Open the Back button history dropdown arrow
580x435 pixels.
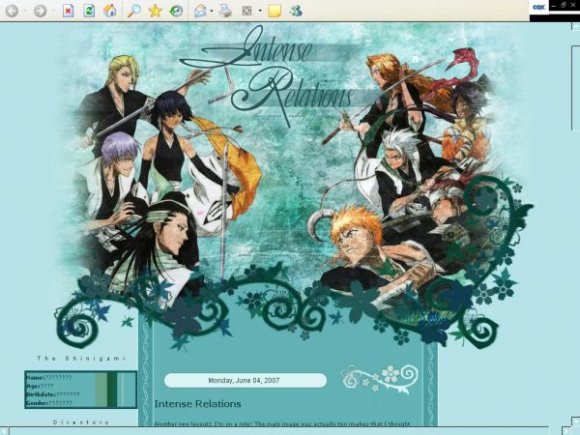[25, 11]
